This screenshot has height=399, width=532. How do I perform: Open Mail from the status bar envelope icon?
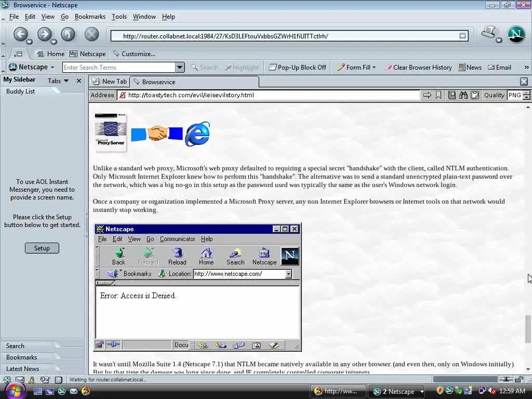pos(20,380)
